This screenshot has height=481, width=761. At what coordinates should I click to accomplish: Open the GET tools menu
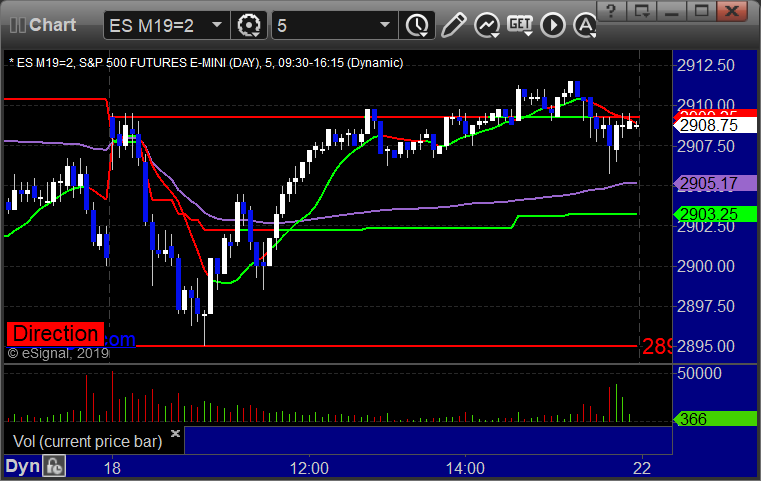(x=520, y=25)
